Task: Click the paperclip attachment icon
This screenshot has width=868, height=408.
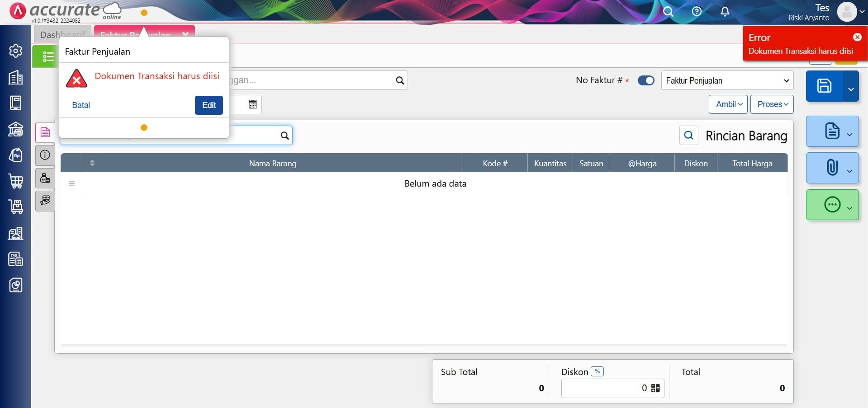Action: coord(832,168)
